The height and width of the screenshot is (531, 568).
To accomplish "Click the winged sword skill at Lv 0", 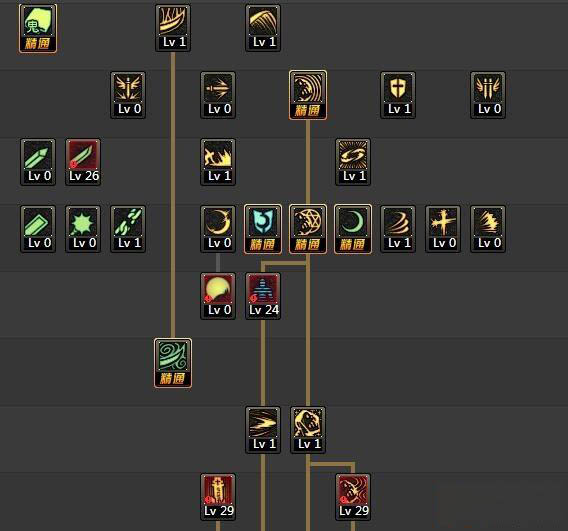I will [128, 95].
